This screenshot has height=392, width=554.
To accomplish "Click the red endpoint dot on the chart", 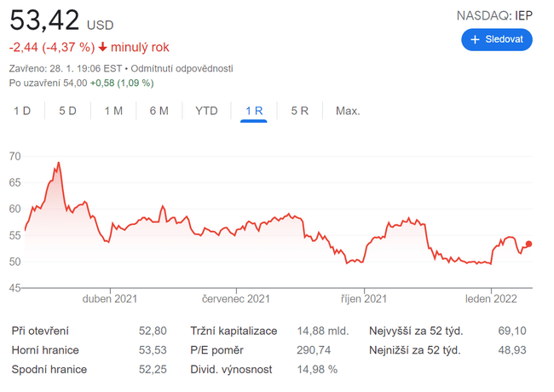I will pos(529,245).
